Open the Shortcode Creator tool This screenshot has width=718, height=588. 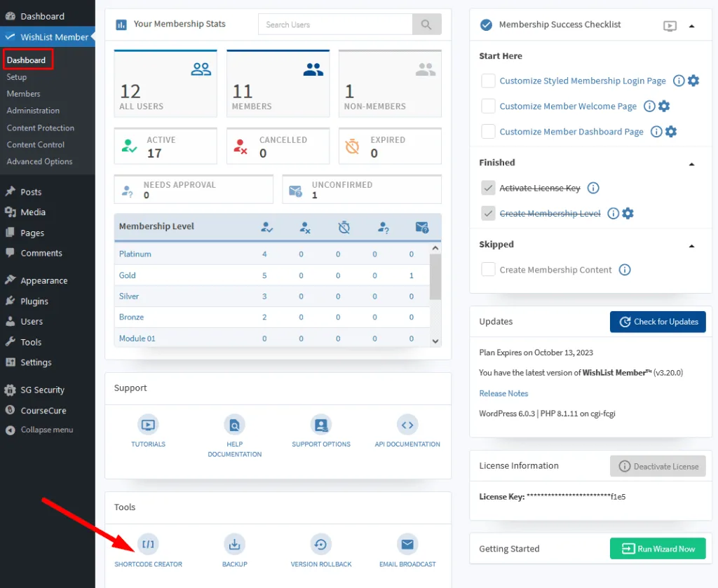[x=148, y=544]
